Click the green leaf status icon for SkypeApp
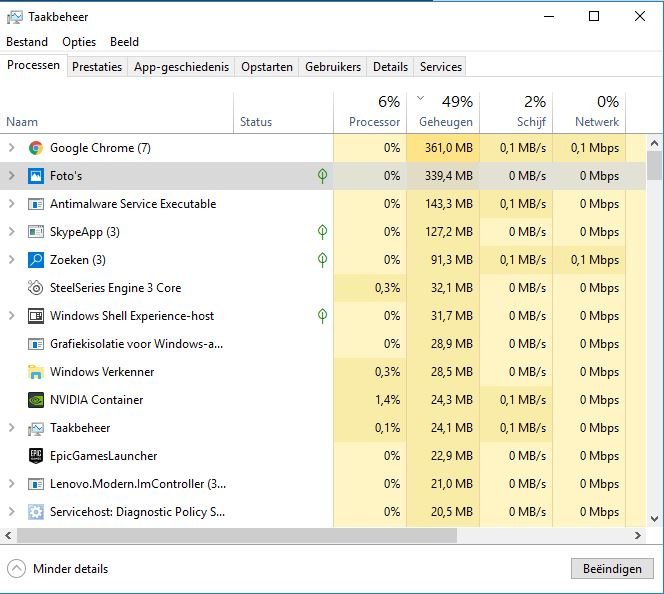 click(322, 232)
